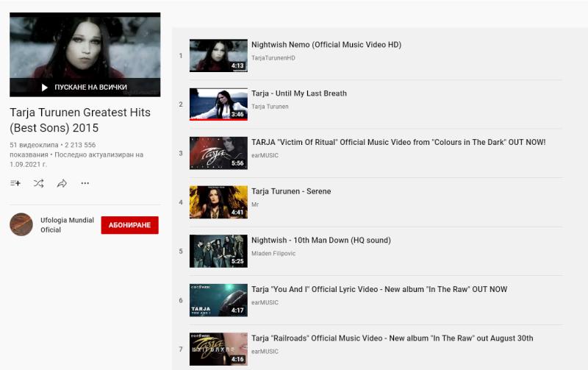Click the save playlist icon
The image size is (588, 370).
(15, 183)
